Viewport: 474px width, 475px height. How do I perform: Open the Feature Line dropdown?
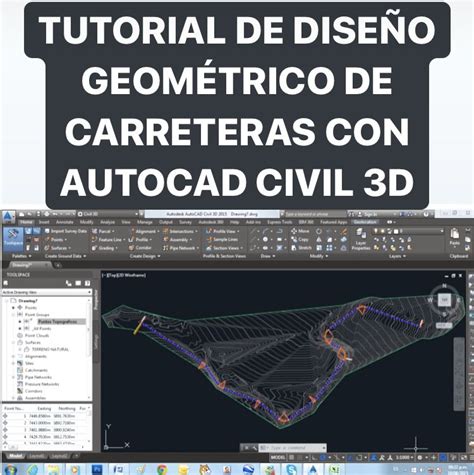tap(108, 240)
